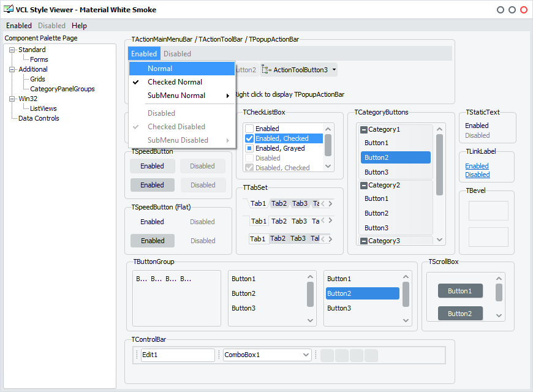Click Button3 under Category1
This screenshot has height=392, width=533.
coord(395,172)
